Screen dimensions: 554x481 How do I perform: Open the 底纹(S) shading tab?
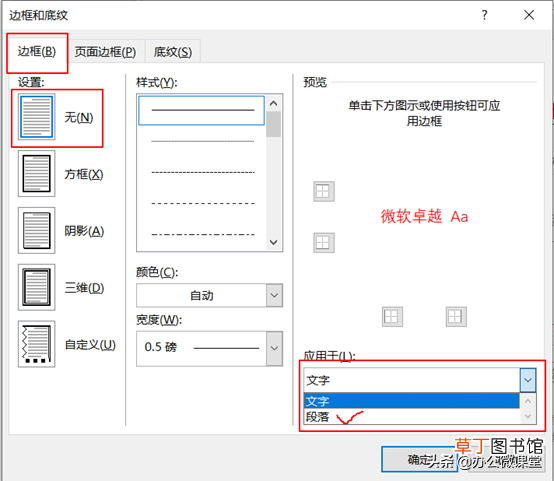173,52
